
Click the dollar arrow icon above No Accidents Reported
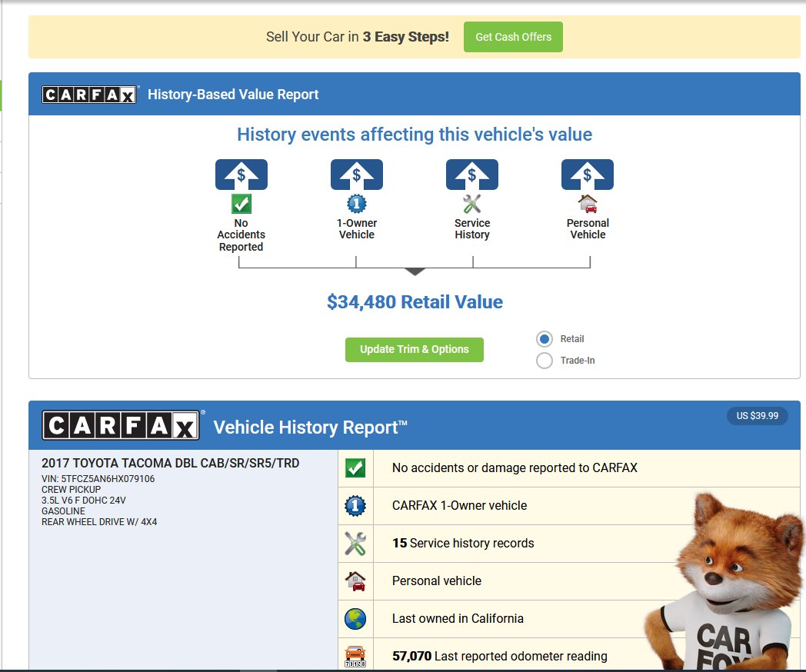point(241,175)
